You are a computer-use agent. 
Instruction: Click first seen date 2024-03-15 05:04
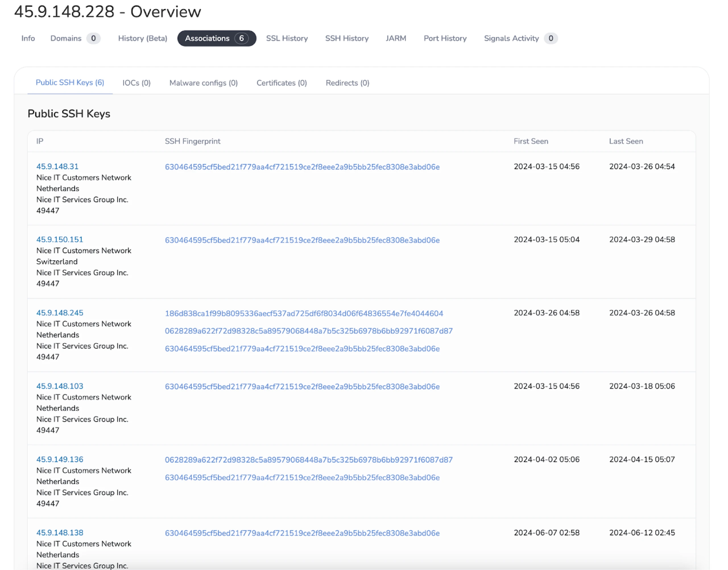(547, 239)
